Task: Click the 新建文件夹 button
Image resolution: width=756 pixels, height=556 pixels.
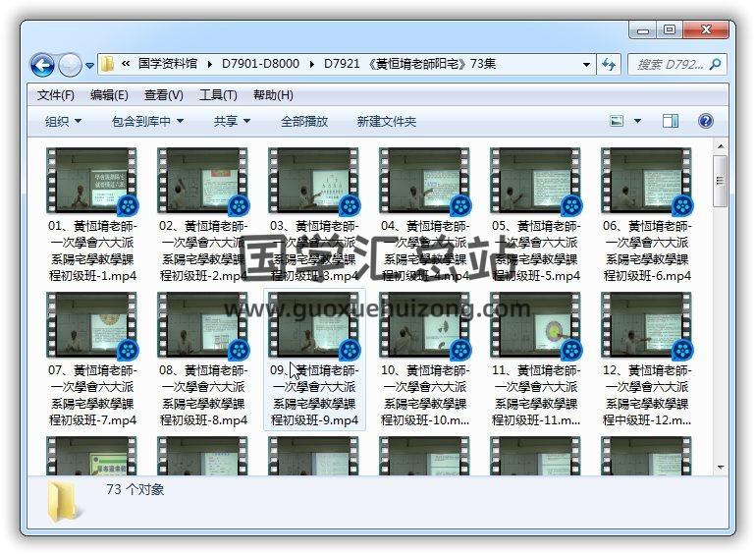Action: (x=386, y=121)
